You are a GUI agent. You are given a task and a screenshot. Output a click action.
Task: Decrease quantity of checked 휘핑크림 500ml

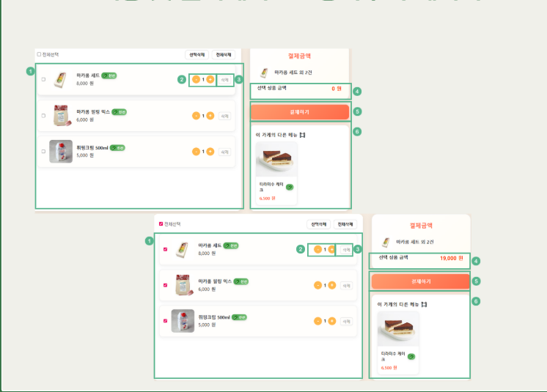pyautogui.click(x=317, y=321)
